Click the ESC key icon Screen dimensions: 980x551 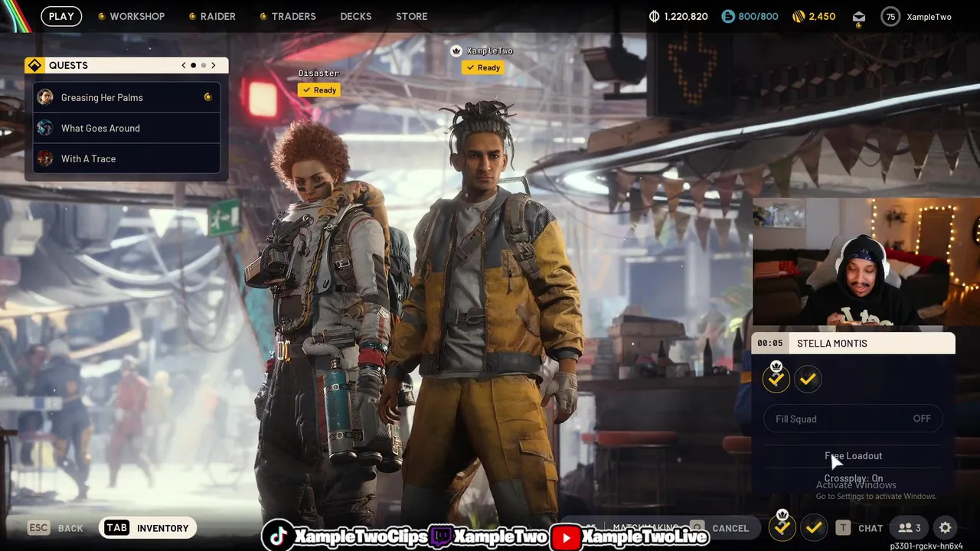(x=39, y=528)
